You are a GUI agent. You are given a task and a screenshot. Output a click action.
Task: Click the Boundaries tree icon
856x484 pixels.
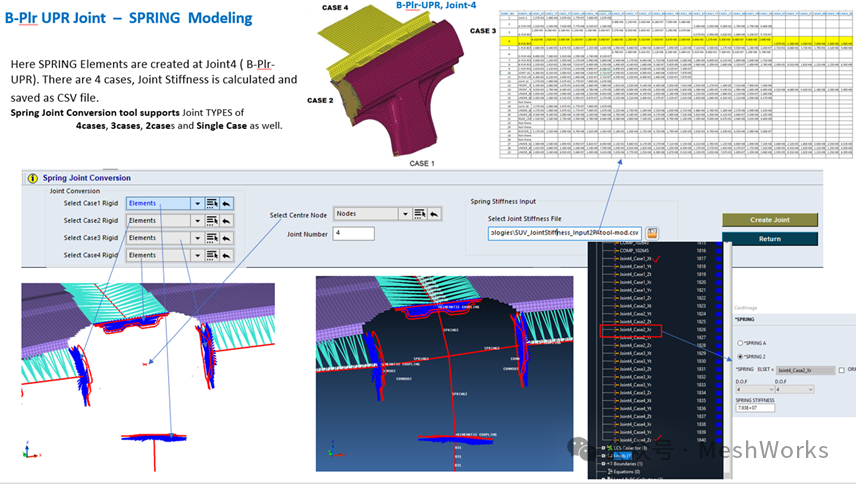tap(611, 464)
